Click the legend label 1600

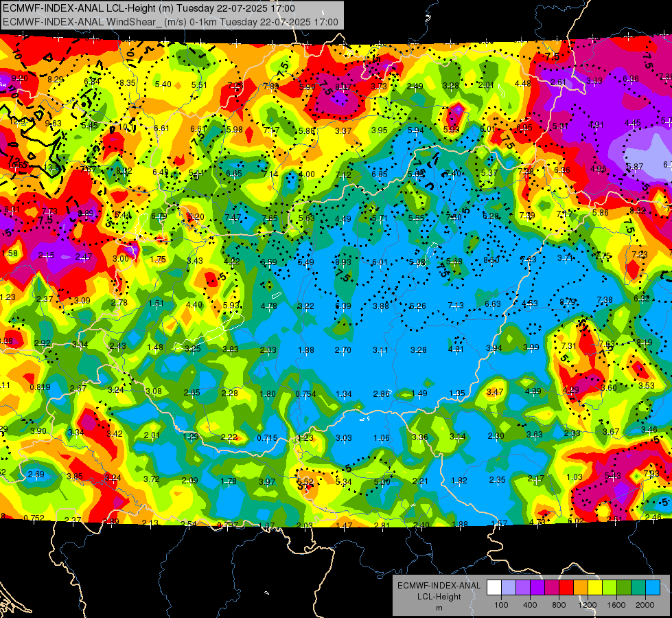pyautogui.click(x=616, y=605)
